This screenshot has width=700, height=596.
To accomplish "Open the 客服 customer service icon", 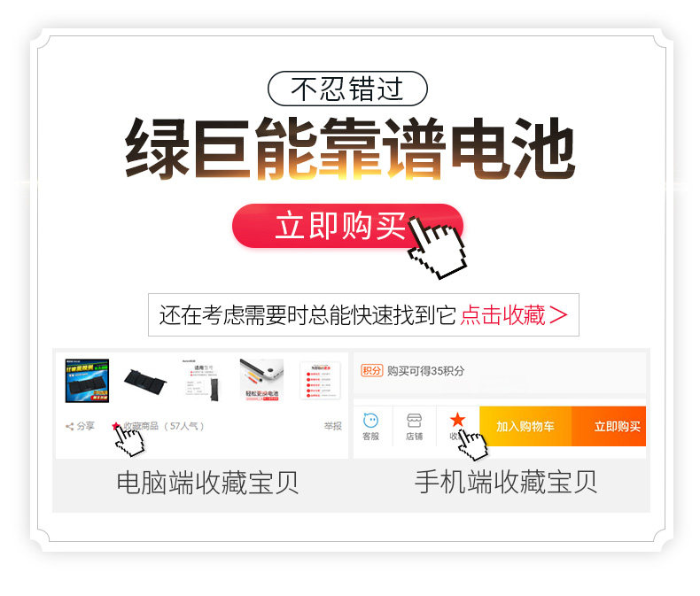I will coord(370,421).
